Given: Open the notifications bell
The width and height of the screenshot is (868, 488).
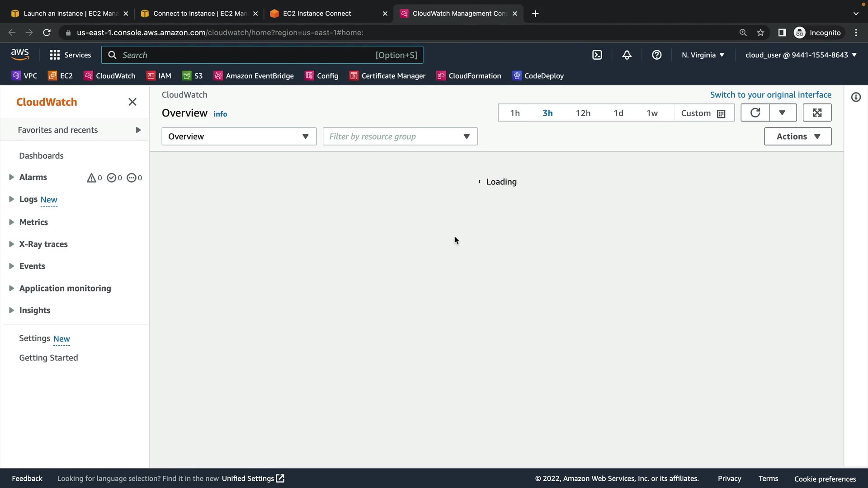Looking at the screenshot, I should pos(627,55).
